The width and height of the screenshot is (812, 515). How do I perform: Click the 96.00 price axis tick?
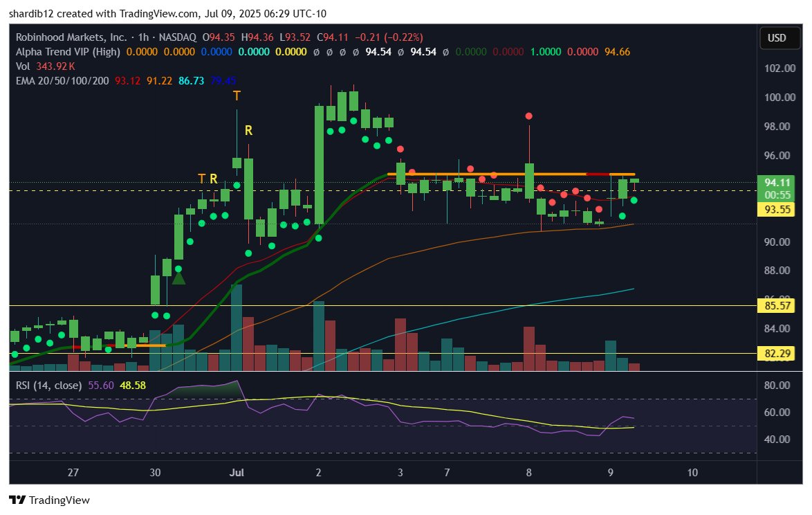click(x=777, y=156)
